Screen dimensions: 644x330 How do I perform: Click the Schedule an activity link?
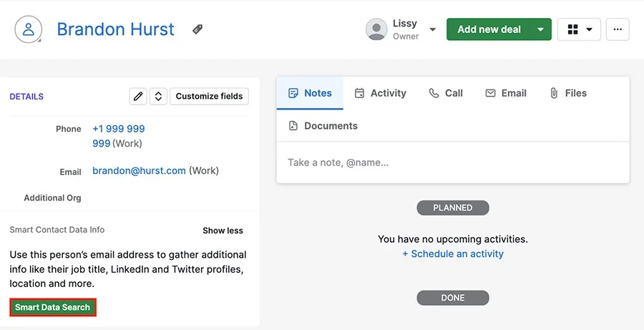[453, 254]
